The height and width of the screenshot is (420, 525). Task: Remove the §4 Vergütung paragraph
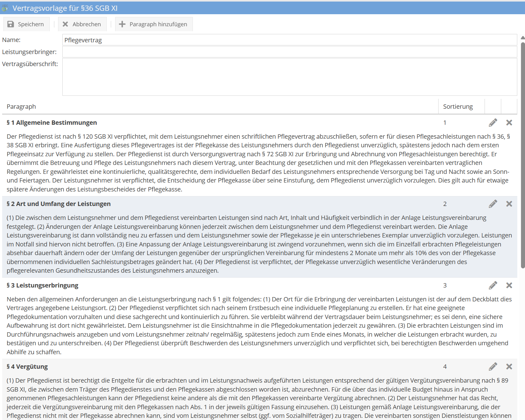click(509, 367)
